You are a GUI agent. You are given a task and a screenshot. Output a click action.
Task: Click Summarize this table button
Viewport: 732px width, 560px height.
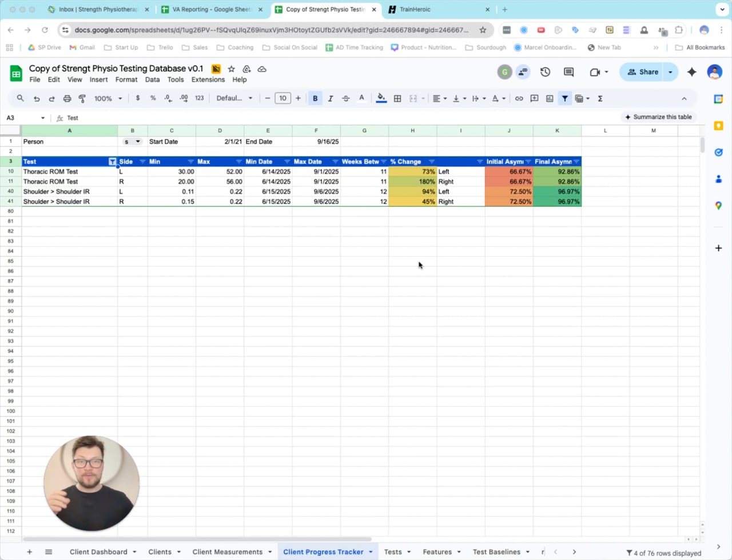(x=659, y=117)
